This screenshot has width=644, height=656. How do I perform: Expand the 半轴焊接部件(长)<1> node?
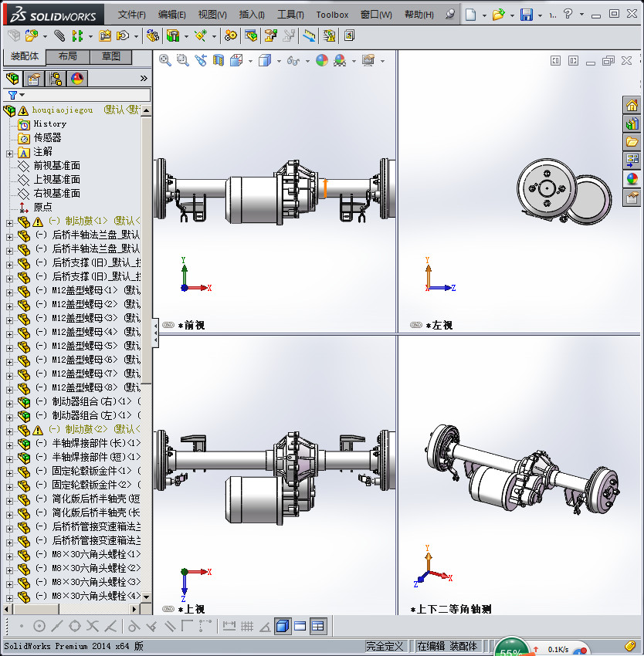pyautogui.click(x=9, y=445)
